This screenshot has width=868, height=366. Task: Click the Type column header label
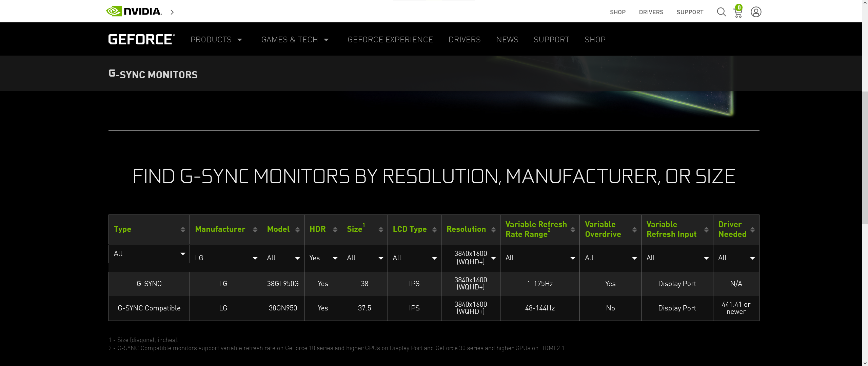[122, 229]
